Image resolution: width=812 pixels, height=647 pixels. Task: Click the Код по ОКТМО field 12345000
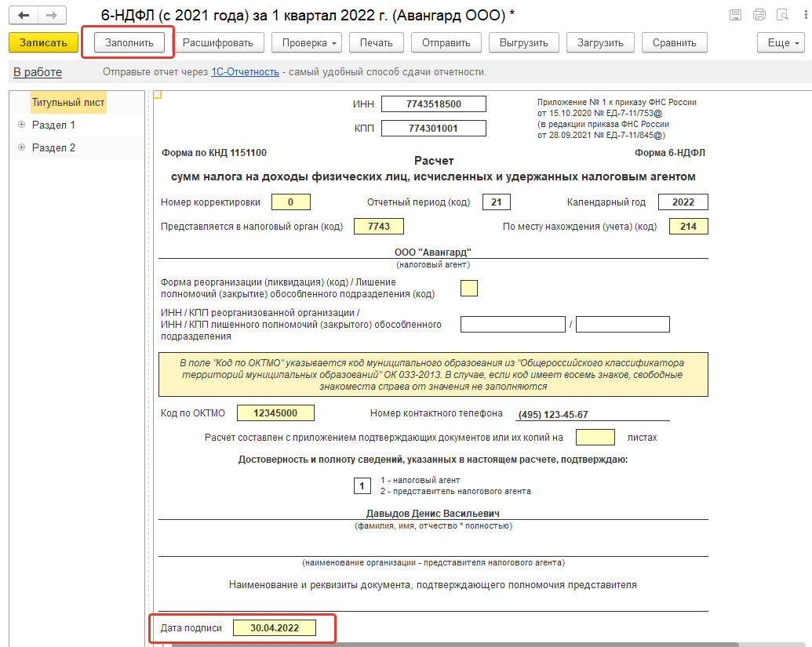[275, 413]
